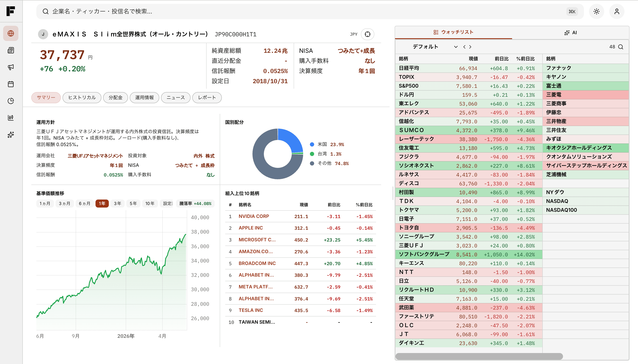Image resolution: width=638 pixels, height=364 pixels.
Task: Open the globe markets icon in sidebar
Action: tap(11, 33)
